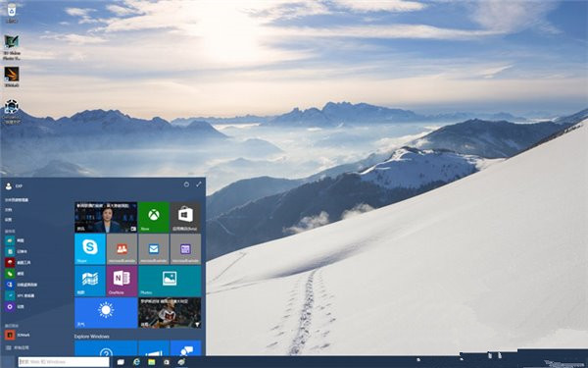
Task: Open the Store (Beta) tile
Action: point(185,217)
